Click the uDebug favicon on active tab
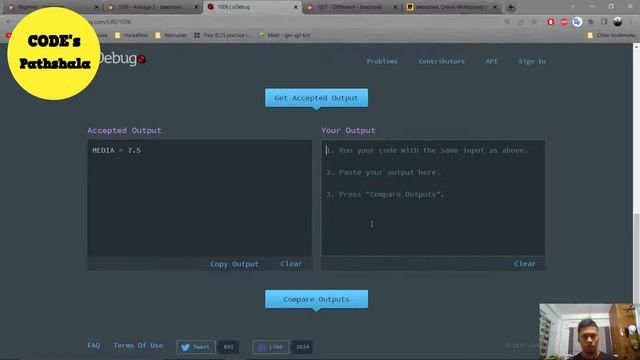Screen dimensions: 640x360 (x=211, y=7)
